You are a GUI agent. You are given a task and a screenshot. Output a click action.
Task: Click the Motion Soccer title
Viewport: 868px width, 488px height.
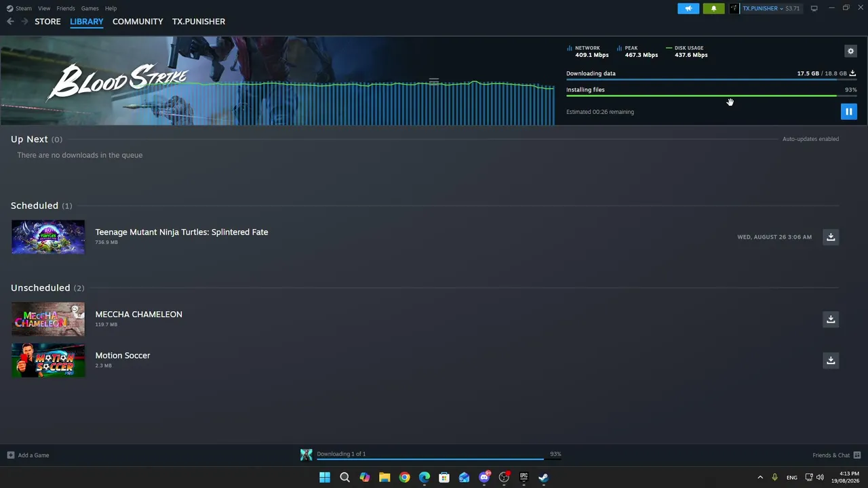123,355
